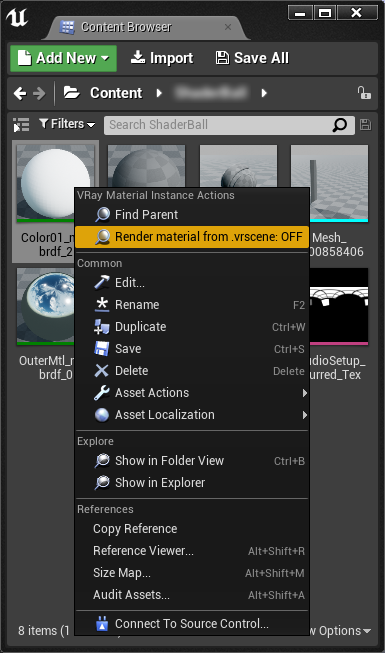Image resolution: width=385 pixels, height=653 pixels.
Task: Save the search as collection icon
Action: click(x=365, y=125)
